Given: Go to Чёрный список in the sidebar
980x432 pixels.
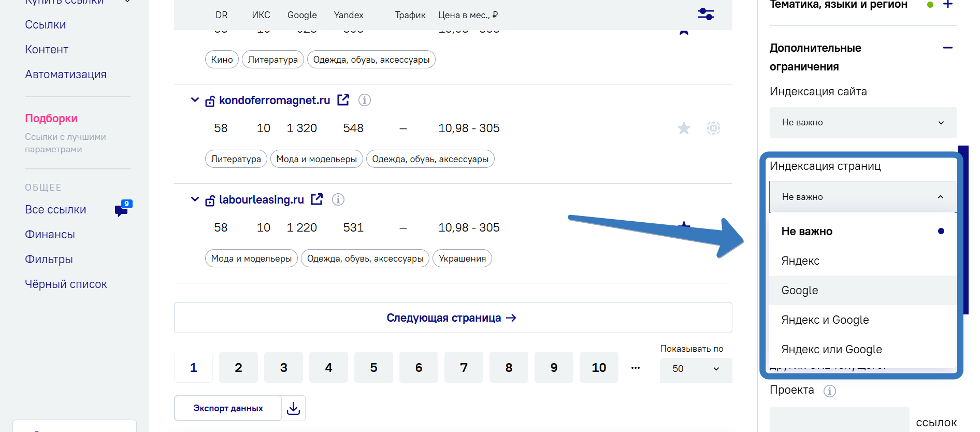Looking at the screenshot, I should coord(66,284).
